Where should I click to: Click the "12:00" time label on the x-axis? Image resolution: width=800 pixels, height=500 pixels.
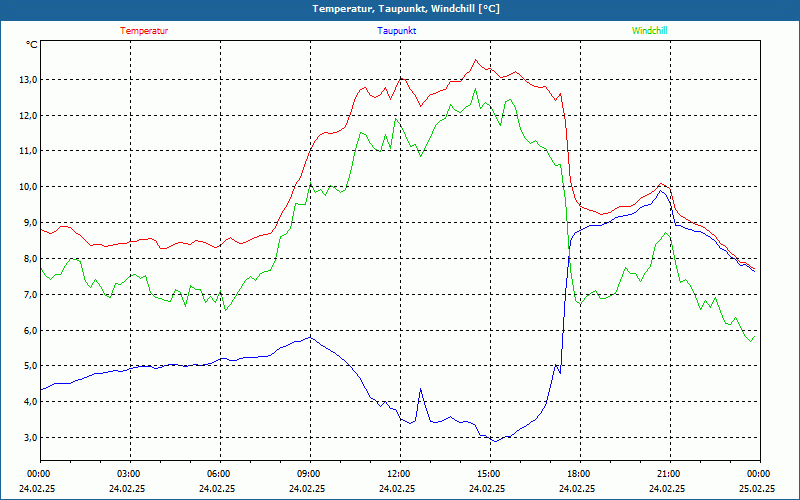point(400,474)
